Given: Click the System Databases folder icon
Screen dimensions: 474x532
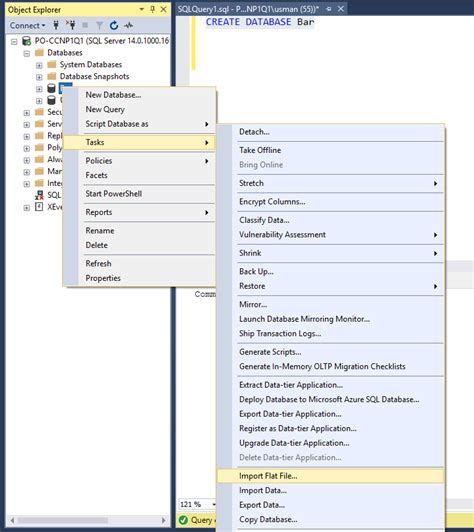Looking at the screenshot, I should point(52,64).
